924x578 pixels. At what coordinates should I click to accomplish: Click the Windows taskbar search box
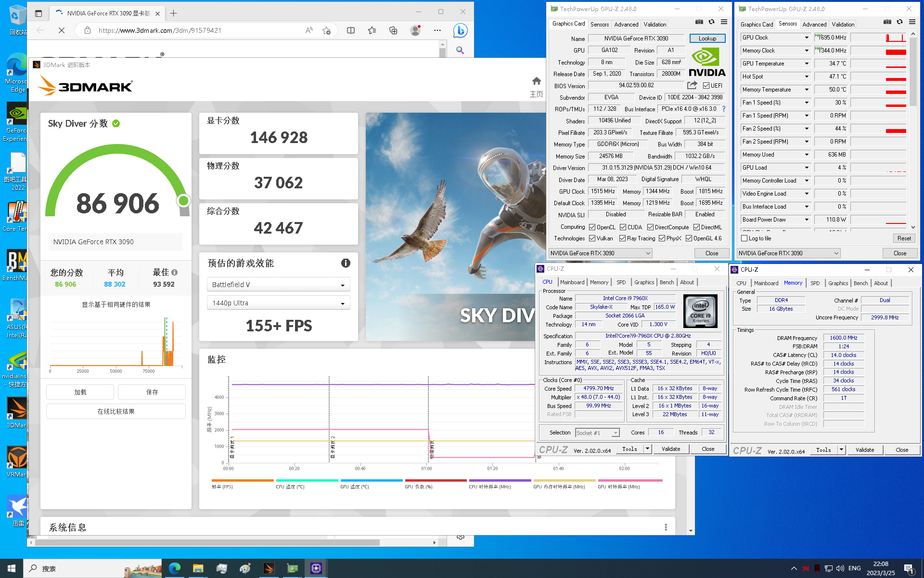92,568
